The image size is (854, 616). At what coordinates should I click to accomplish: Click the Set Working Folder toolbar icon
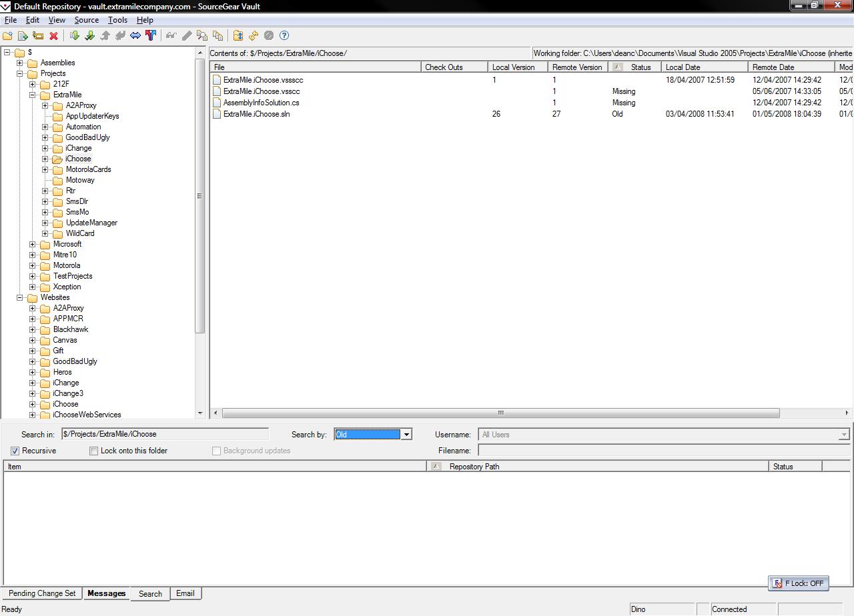coord(238,35)
